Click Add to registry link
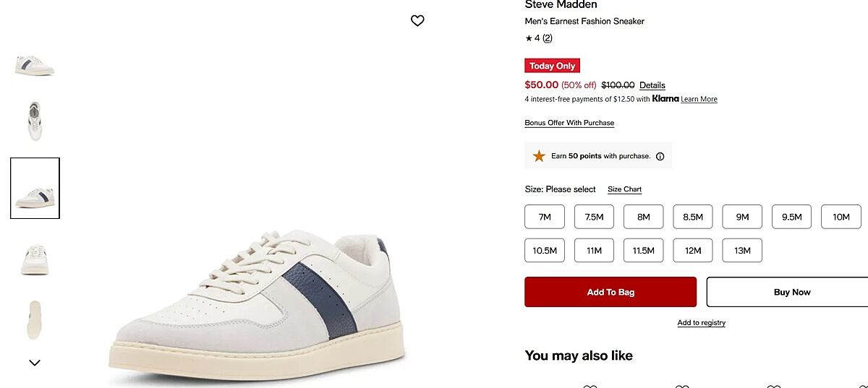Viewport: 868px width, 388px height. (701, 323)
